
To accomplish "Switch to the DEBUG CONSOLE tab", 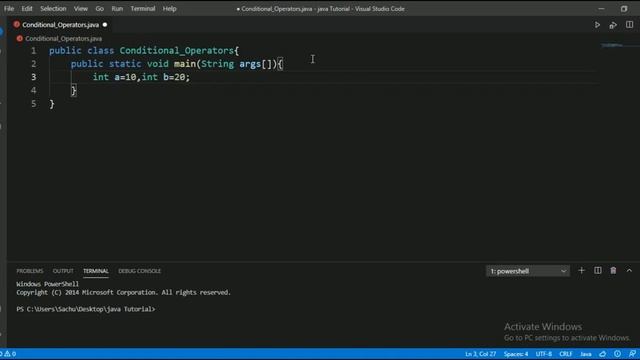I will [x=140, y=271].
